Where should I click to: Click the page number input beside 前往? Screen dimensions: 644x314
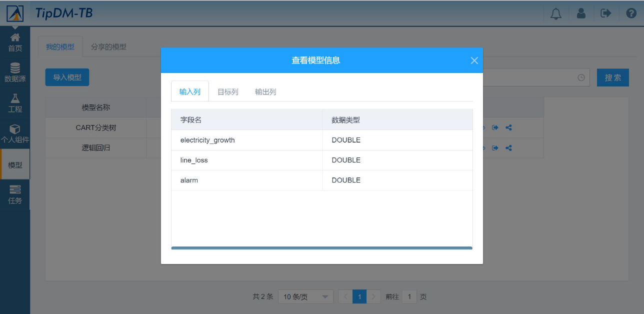[x=409, y=296]
